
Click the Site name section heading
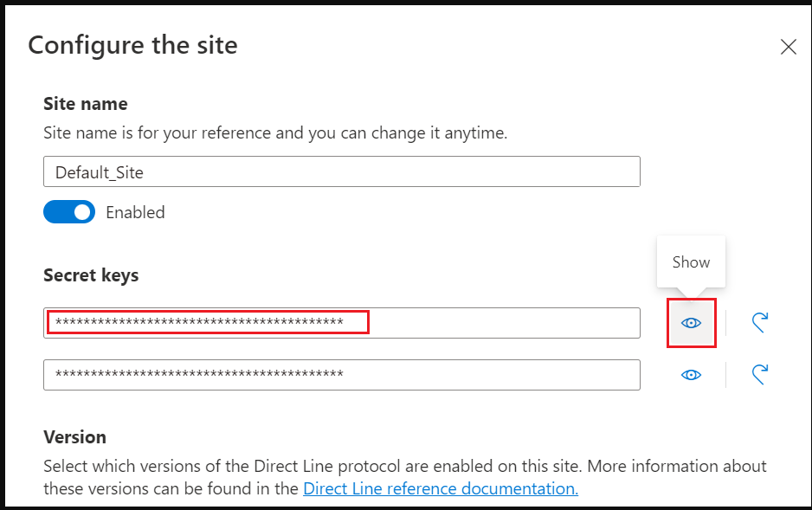tap(86, 104)
